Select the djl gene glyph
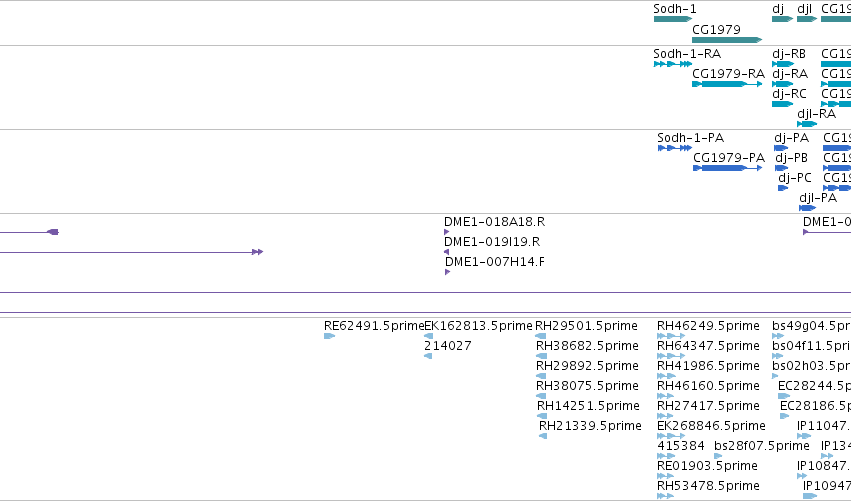The height and width of the screenshot is (501, 851). pos(807,19)
